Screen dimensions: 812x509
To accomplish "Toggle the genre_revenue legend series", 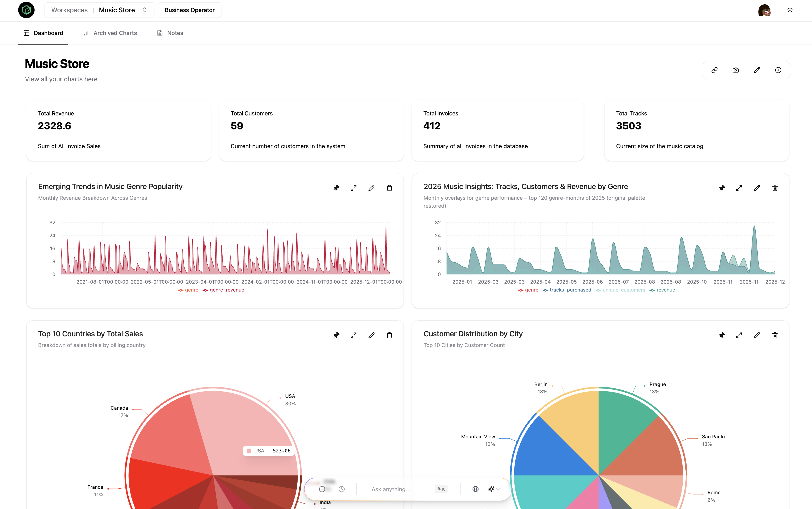I will 223,290.
